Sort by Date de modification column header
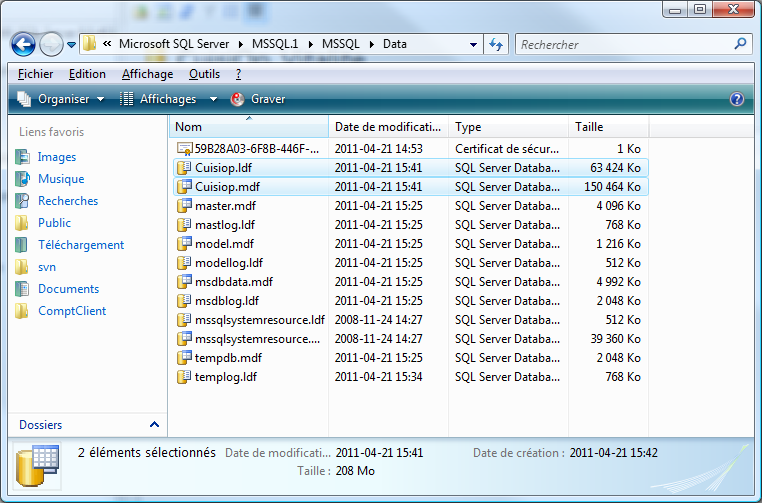The image size is (762, 503). click(388, 127)
